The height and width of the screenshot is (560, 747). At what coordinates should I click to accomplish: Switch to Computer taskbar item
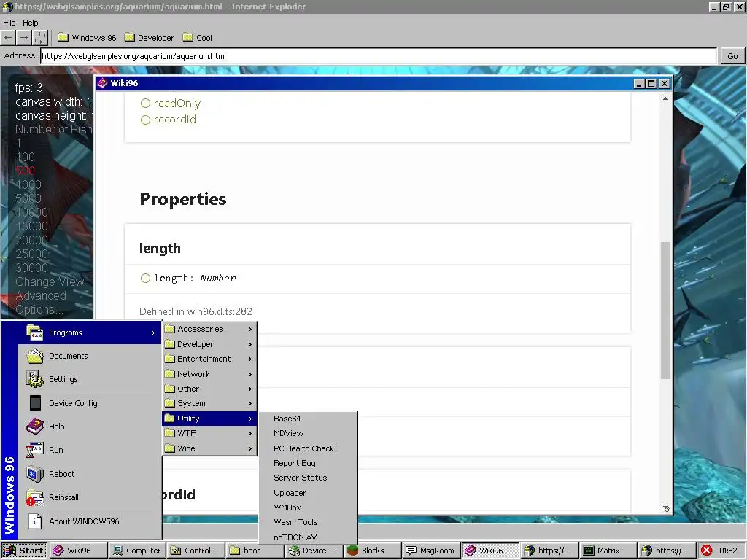[137, 551]
